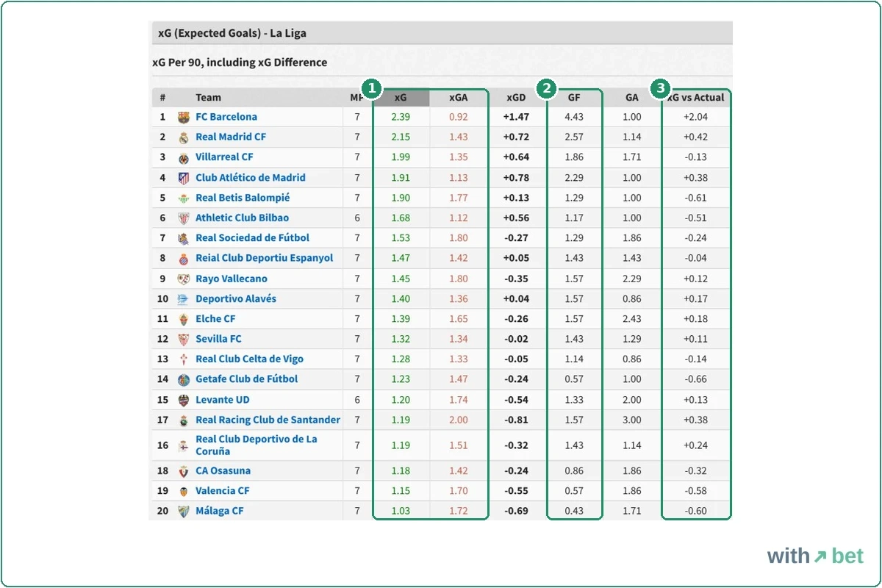Viewport: 882px width, 588px height.
Task: Click the Espanyol crest icon
Action: click(184, 259)
